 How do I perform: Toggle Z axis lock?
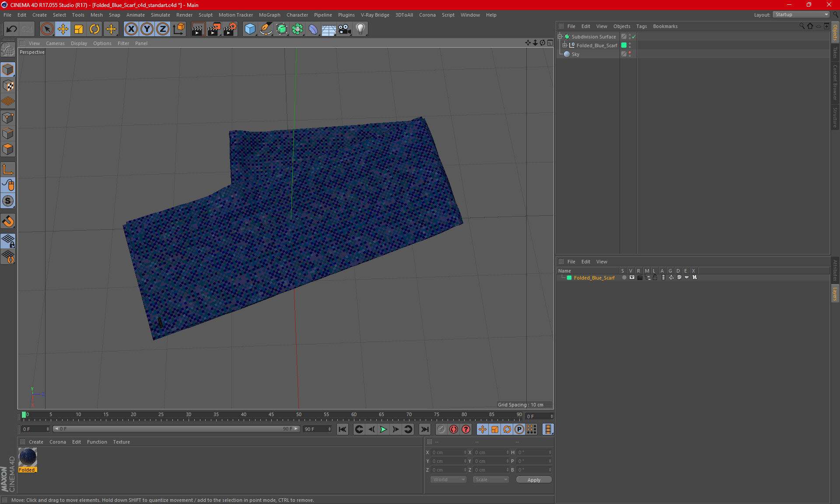163,29
